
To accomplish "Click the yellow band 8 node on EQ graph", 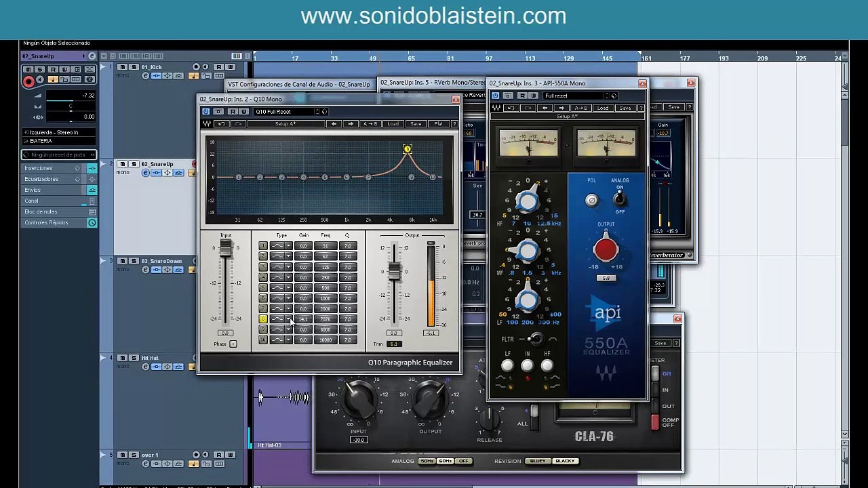I will [407, 149].
